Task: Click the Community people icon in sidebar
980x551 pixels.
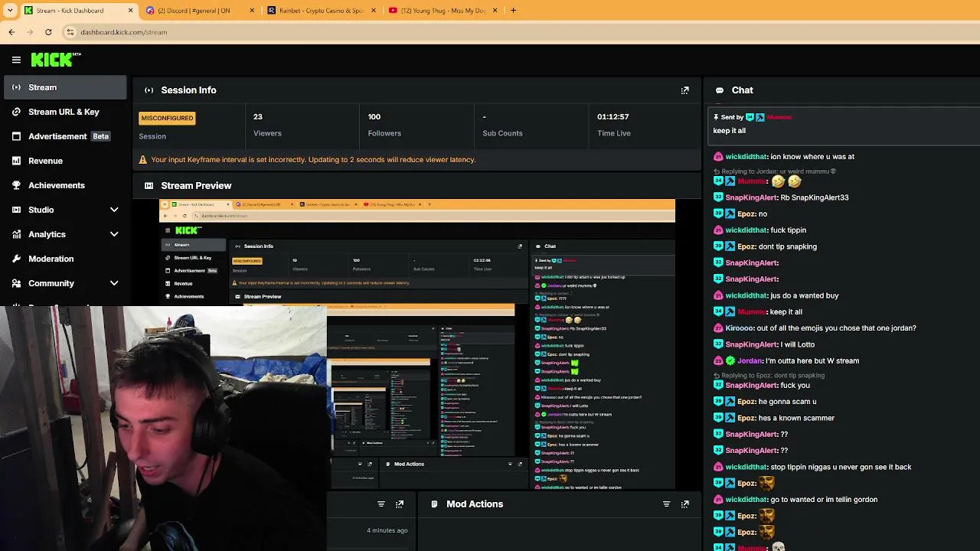Action: 16,283
